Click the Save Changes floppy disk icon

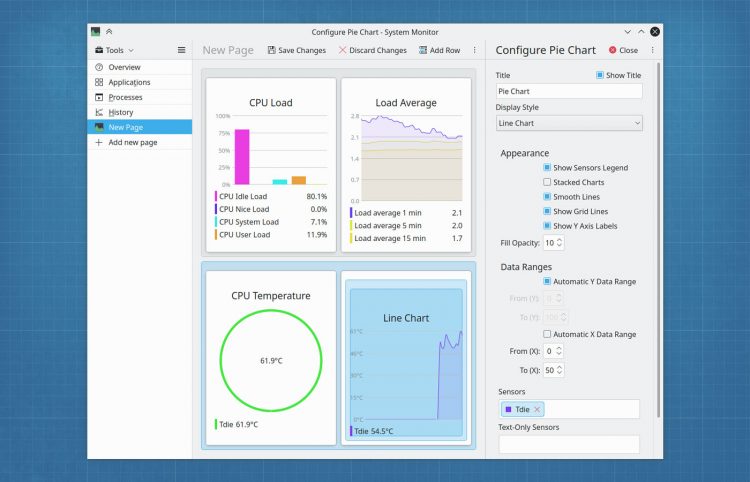click(x=271, y=50)
